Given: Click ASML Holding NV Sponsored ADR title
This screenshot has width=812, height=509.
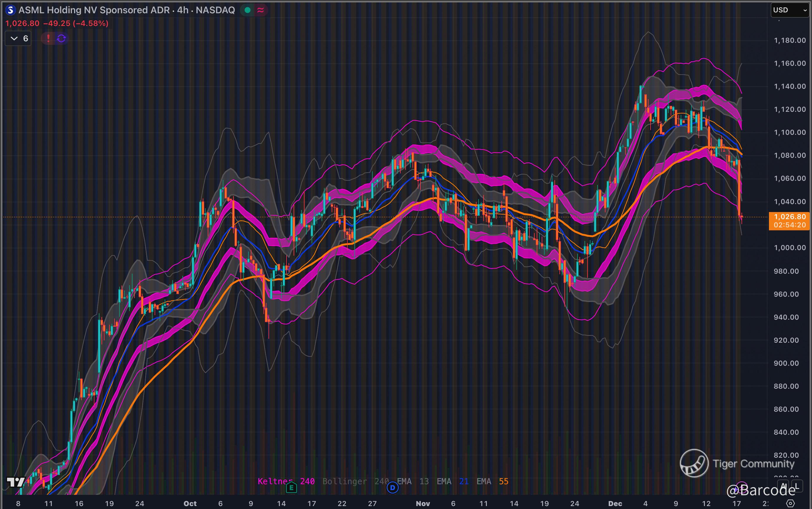Looking at the screenshot, I should tap(94, 10).
